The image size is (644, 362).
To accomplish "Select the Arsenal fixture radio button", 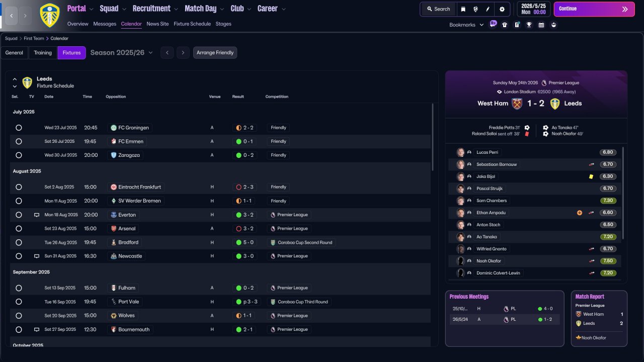I will [19, 228].
